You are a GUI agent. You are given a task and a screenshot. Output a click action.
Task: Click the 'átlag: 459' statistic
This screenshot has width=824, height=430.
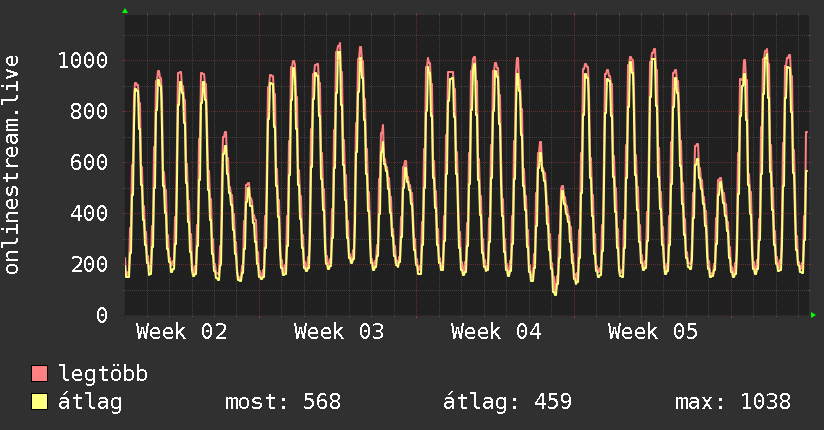point(507,402)
